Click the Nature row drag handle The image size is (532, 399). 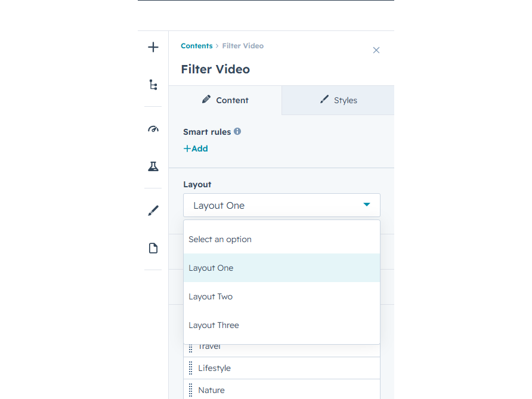[x=190, y=390]
